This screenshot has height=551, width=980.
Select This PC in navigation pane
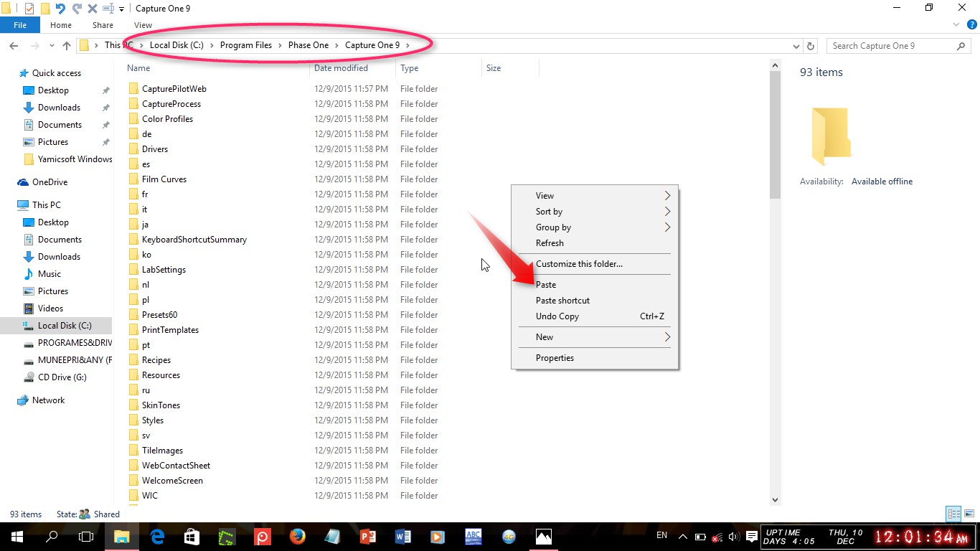tap(47, 205)
